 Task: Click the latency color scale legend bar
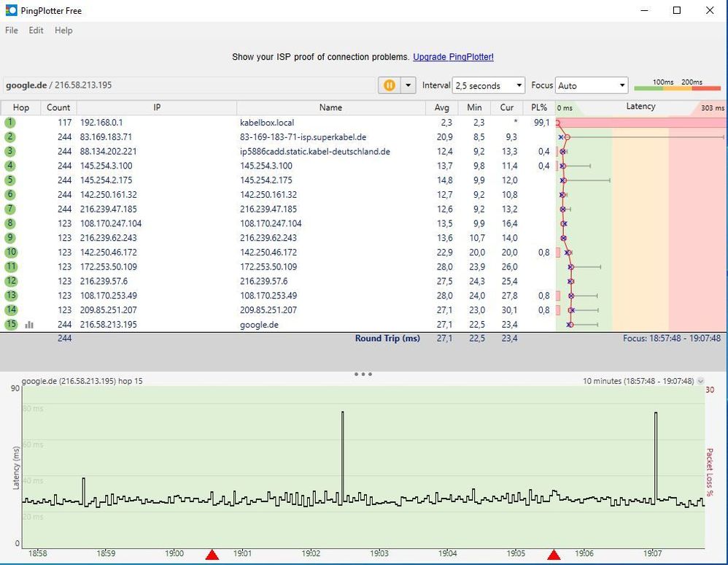tap(678, 88)
